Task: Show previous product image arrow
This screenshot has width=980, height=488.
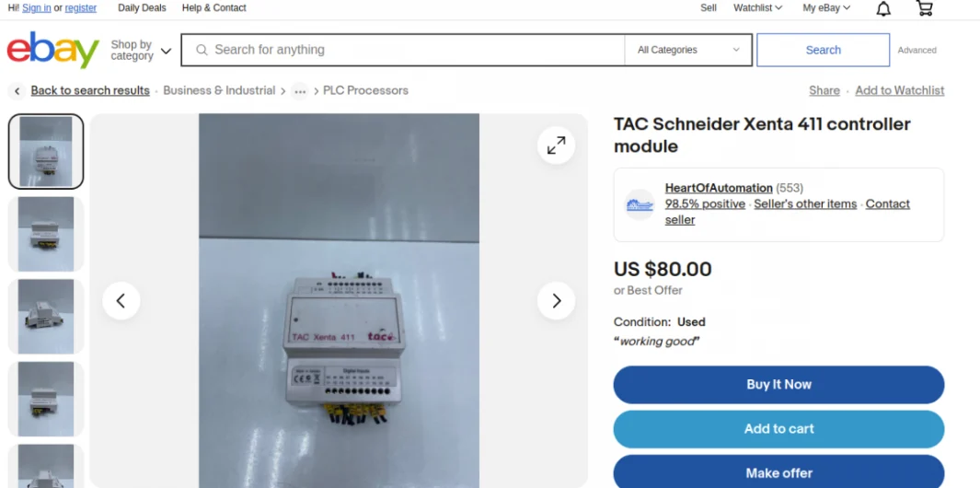Action: 121,301
